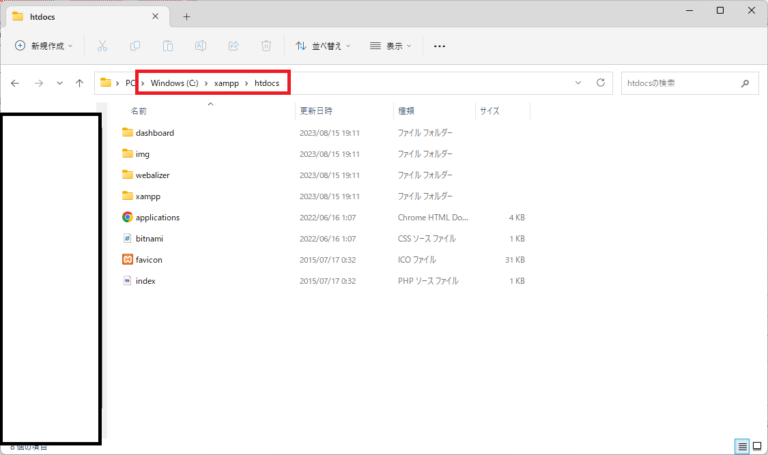Image resolution: width=768 pixels, height=455 pixels.
Task: Click the Rename icon in toolbar
Action: 201,46
